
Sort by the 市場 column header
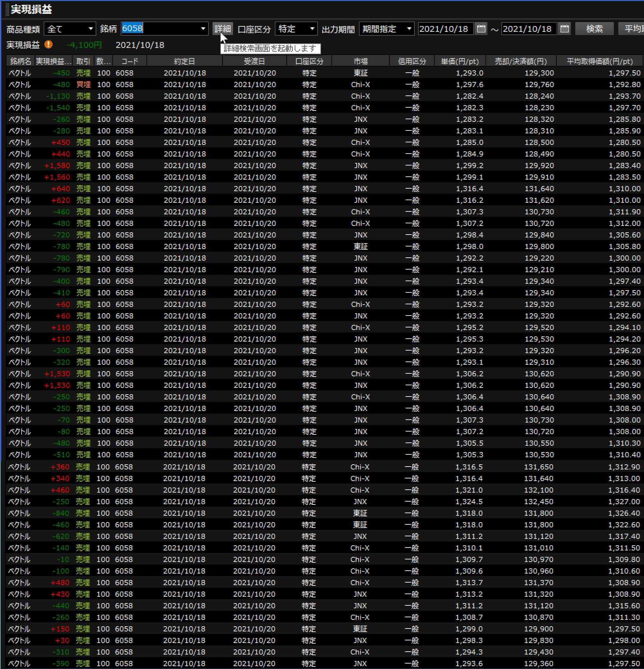point(360,61)
